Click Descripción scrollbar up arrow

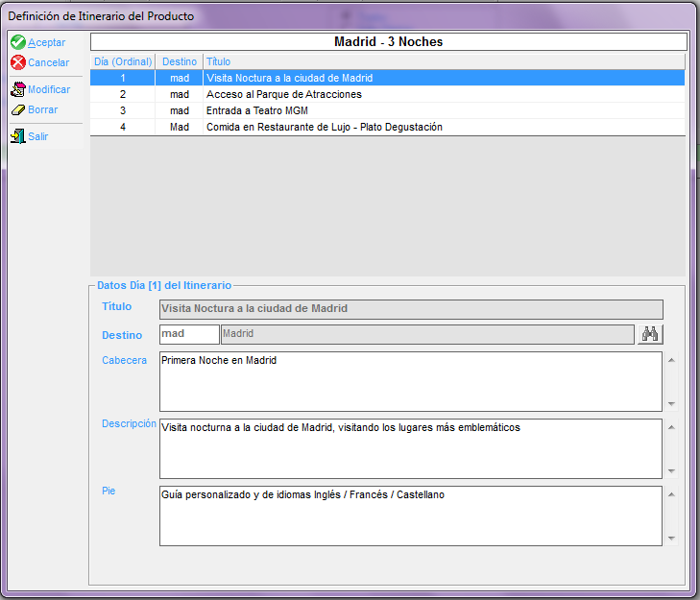tap(671, 427)
